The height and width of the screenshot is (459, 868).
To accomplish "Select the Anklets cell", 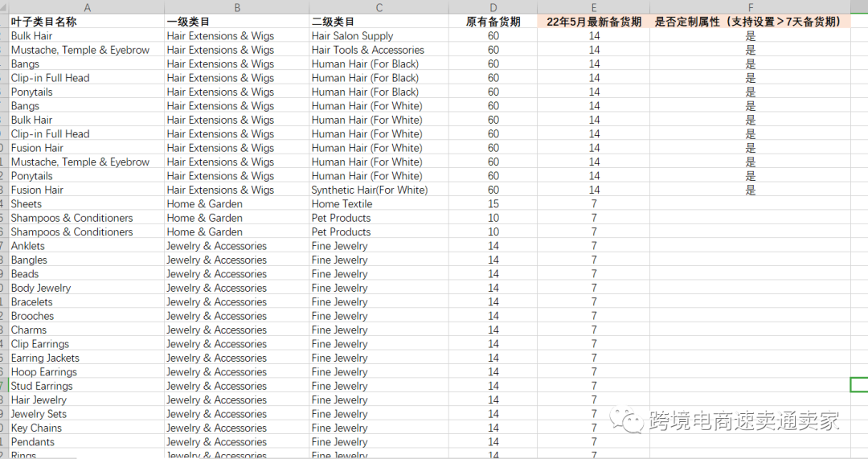I will click(87, 246).
